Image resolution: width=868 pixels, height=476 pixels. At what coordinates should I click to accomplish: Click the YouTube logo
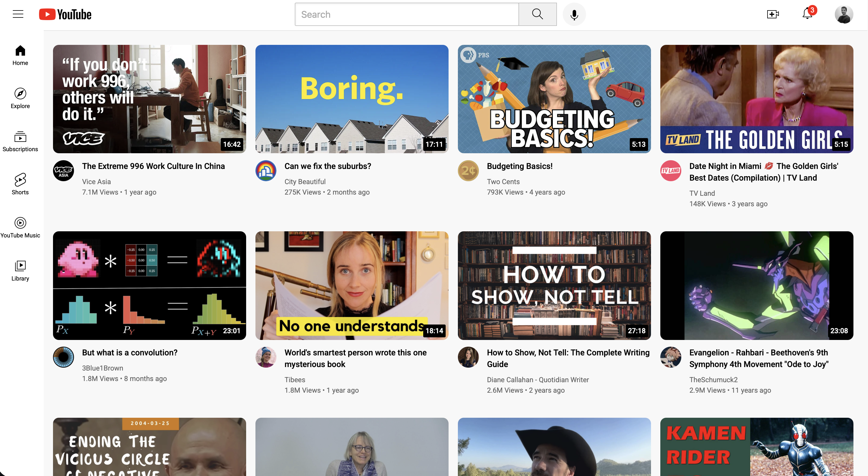coord(65,14)
